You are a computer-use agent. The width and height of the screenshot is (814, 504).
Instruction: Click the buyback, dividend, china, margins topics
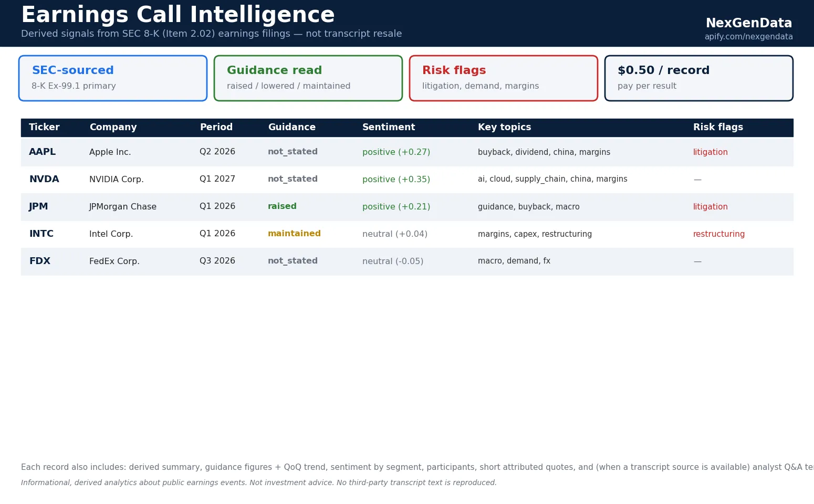click(x=544, y=152)
